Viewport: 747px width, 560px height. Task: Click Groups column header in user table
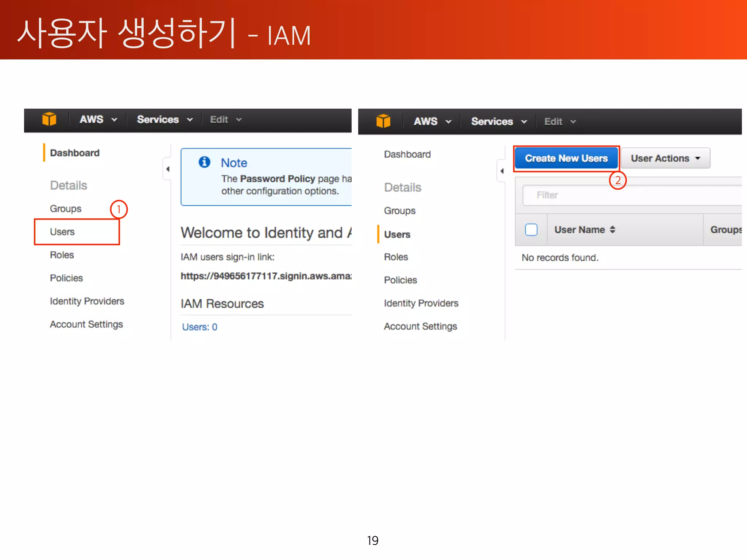726,230
